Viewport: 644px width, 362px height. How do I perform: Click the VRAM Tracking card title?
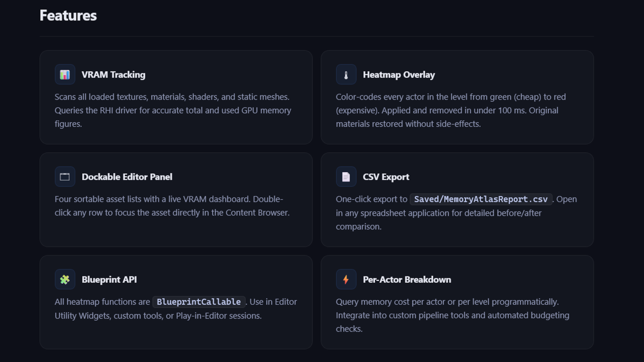click(x=113, y=74)
